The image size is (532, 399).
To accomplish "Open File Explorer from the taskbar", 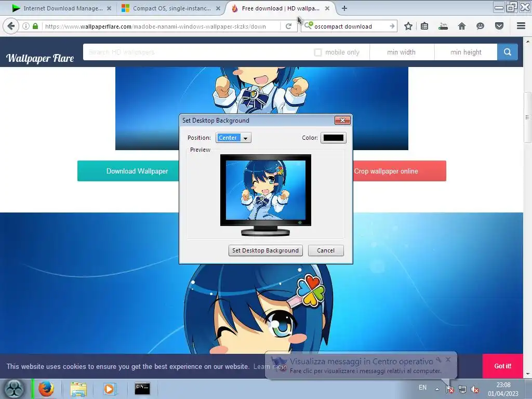I will 79,389.
